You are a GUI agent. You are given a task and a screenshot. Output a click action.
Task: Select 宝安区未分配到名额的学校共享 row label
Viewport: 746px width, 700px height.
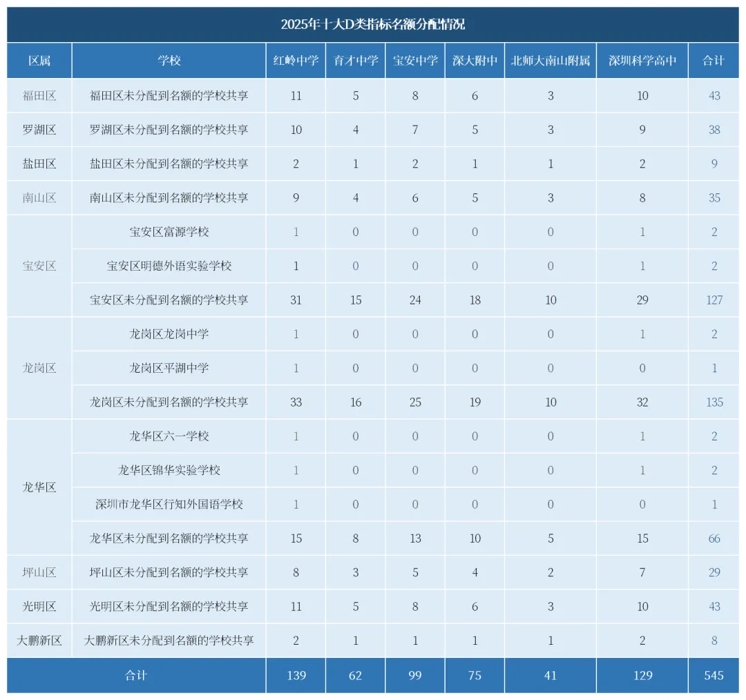click(169, 300)
